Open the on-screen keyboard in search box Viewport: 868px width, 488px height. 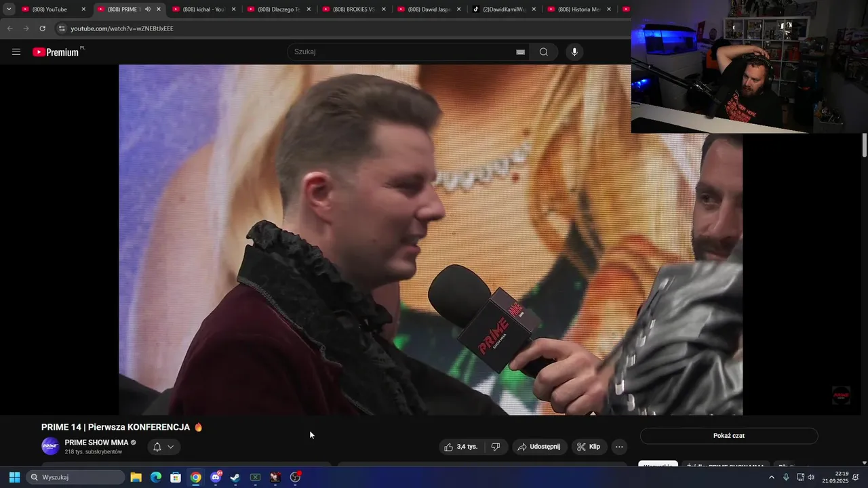(520, 52)
